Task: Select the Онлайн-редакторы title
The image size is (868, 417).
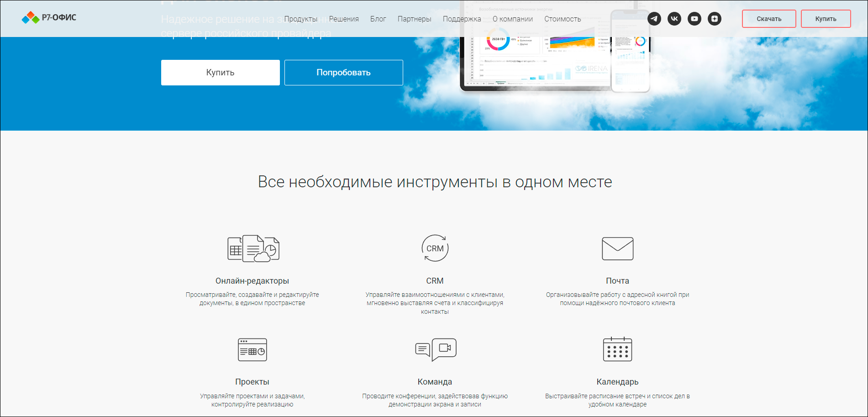Action: (253, 281)
